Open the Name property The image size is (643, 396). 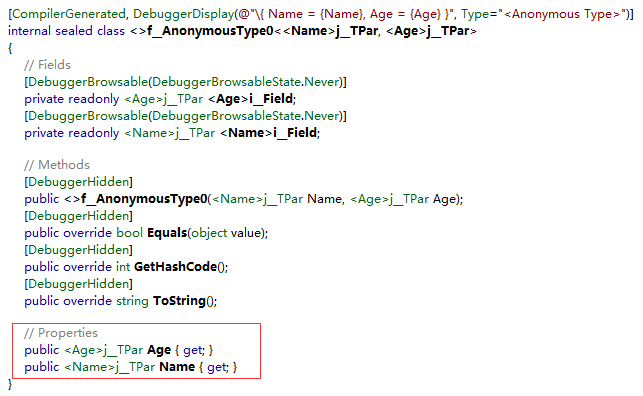pyautogui.click(x=177, y=367)
